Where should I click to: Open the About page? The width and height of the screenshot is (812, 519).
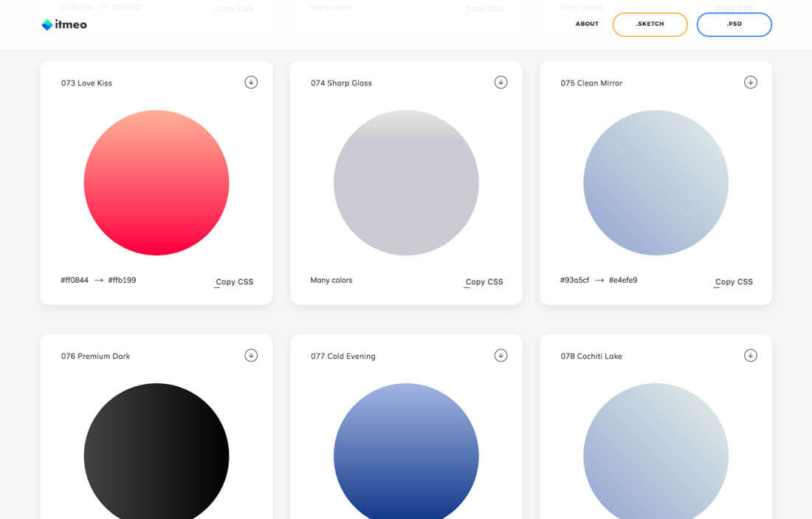[x=587, y=24]
